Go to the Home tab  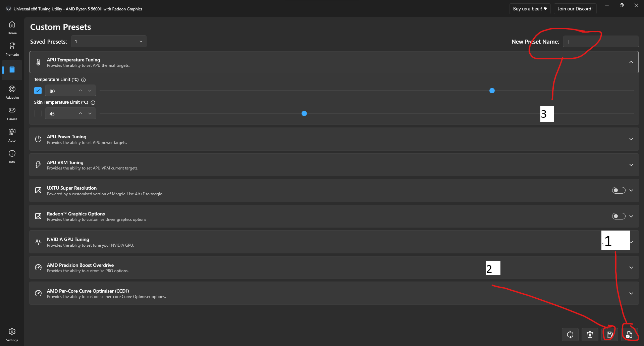point(12,27)
